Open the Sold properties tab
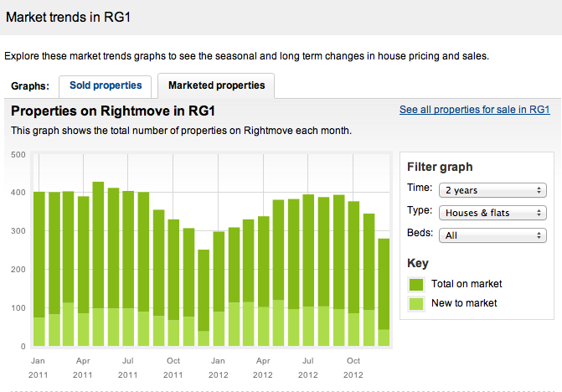 coord(105,86)
